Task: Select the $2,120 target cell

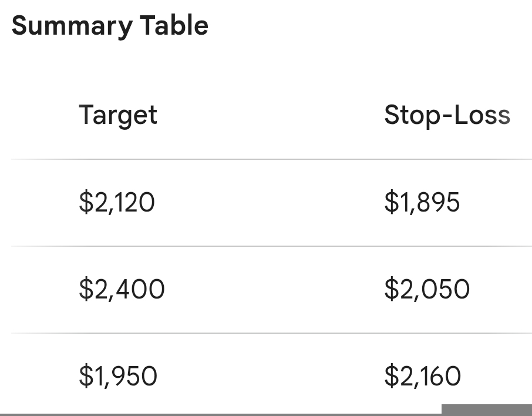Action: tap(117, 203)
